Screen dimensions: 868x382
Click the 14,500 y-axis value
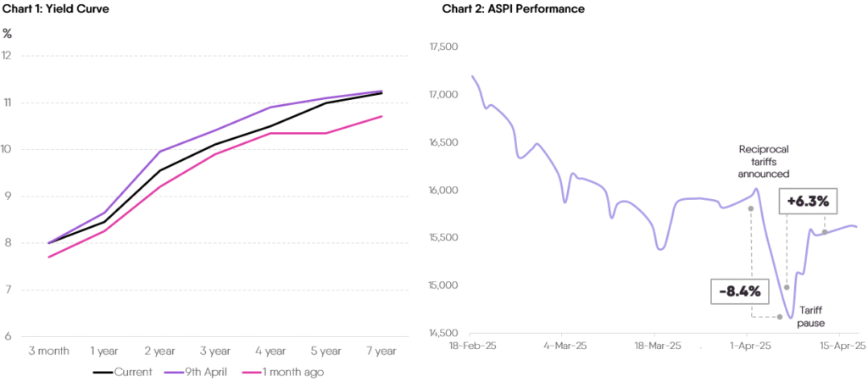tap(444, 333)
